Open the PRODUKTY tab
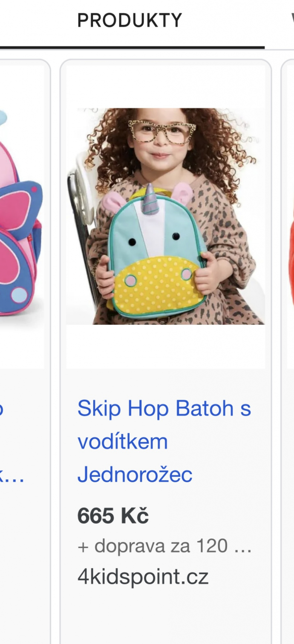Image resolution: width=294 pixels, height=644 pixels. click(130, 20)
